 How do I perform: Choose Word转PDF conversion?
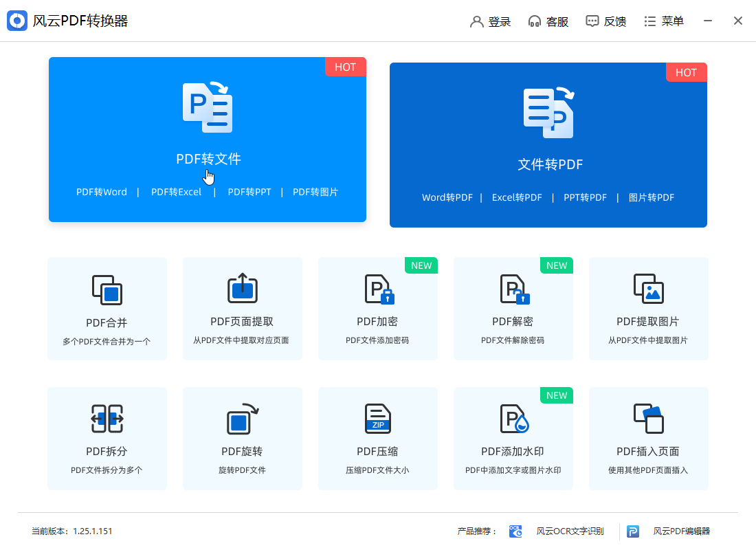447,197
